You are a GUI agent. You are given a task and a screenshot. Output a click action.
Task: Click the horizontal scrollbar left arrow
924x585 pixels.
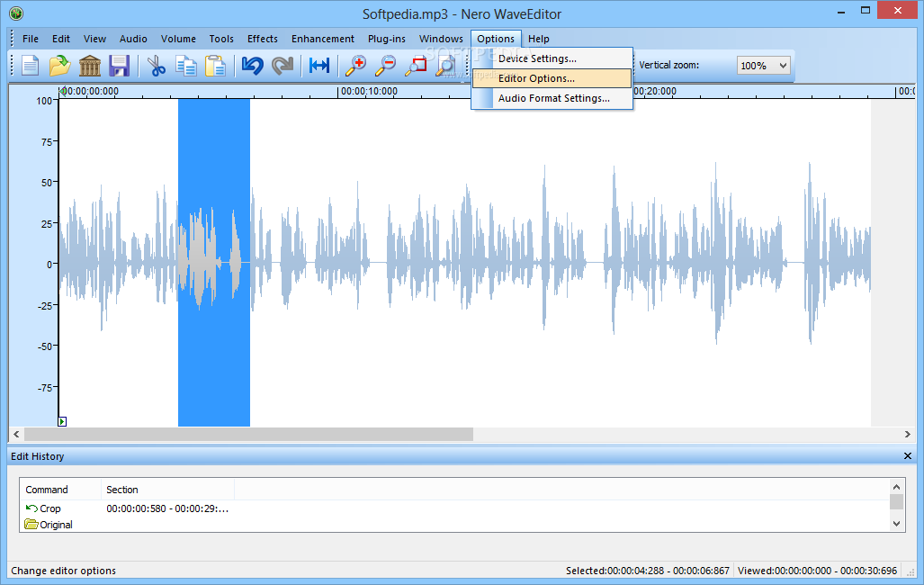(x=16, y=434)
